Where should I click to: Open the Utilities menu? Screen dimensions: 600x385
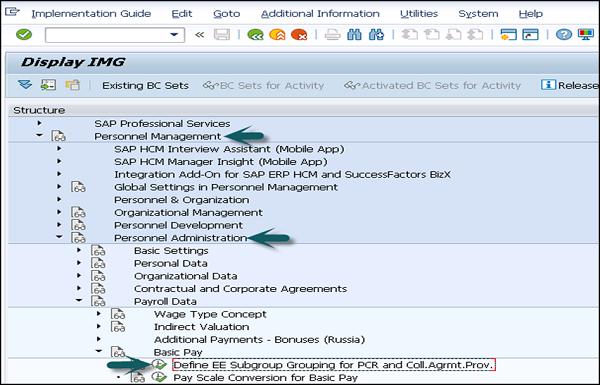[x=419, y=14]
